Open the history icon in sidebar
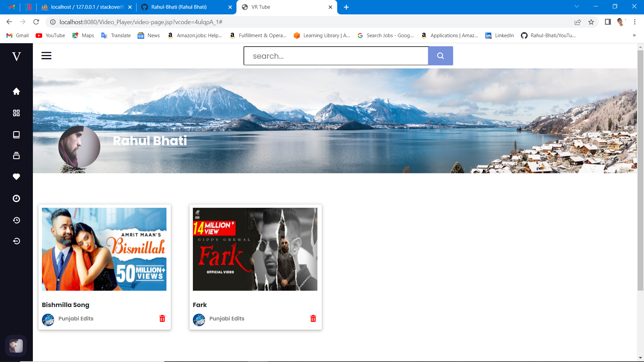This screenshot has height=362, width=644. point(16,220)
